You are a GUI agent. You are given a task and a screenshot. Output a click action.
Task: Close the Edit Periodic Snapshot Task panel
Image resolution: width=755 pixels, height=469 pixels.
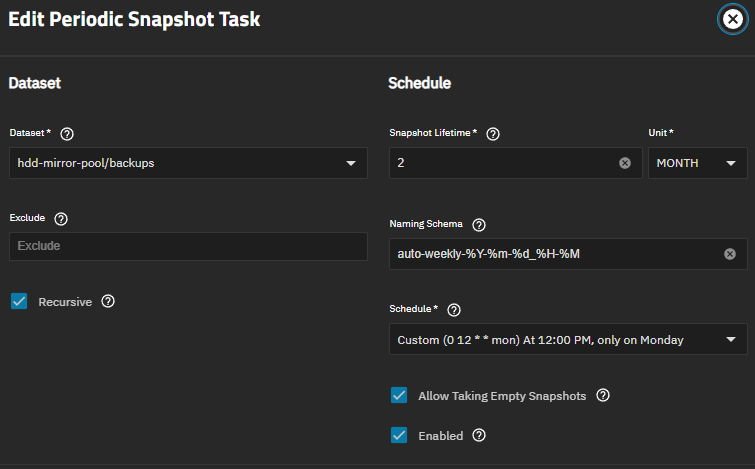pyautogui.click(x=733, y=19)
